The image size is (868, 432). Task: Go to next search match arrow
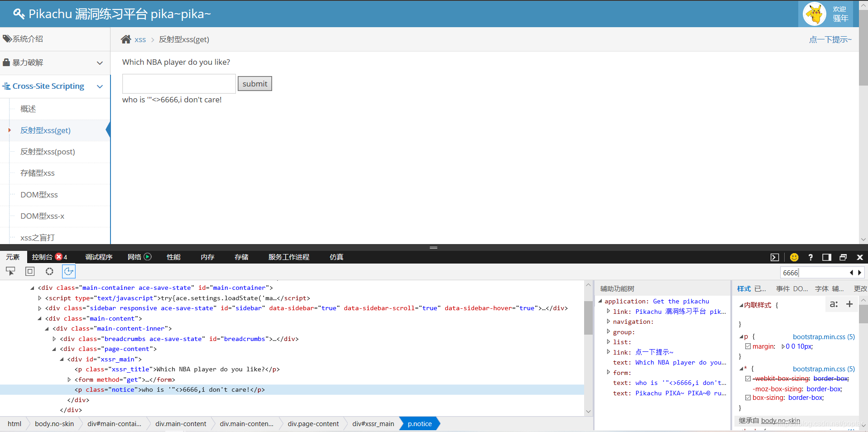859,273
